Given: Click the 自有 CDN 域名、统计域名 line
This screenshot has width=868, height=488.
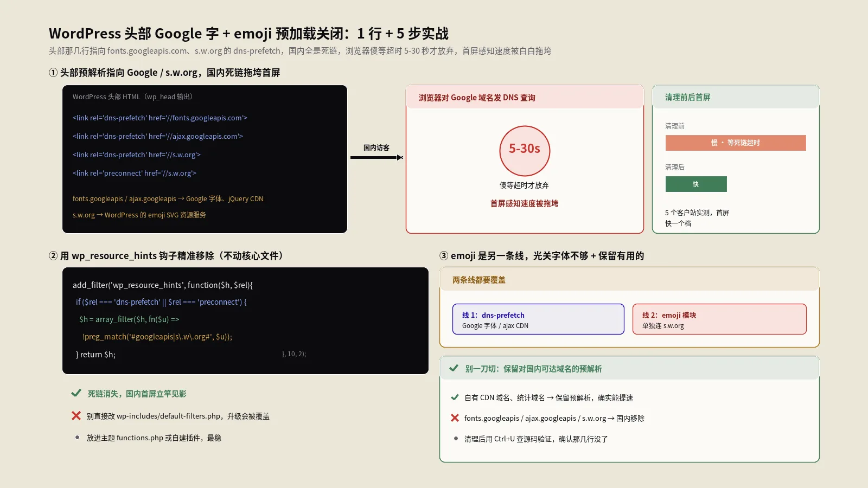Looking at the screenshot, I should tap(548, 397).
